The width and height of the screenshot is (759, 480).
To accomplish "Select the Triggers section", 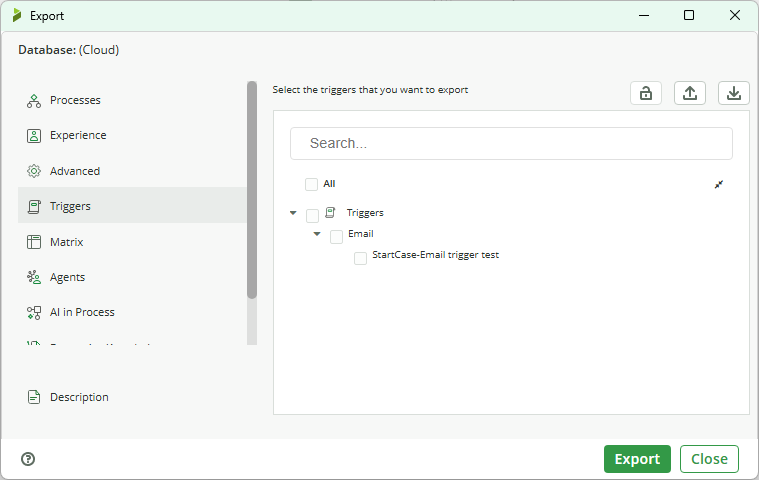I will coord(132,206).
